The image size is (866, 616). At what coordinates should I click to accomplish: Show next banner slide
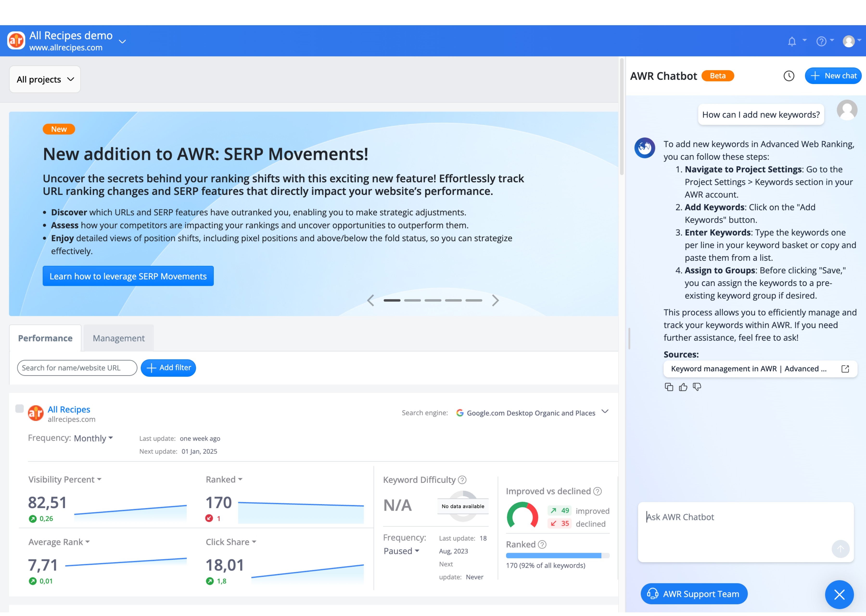pos(495,300)
